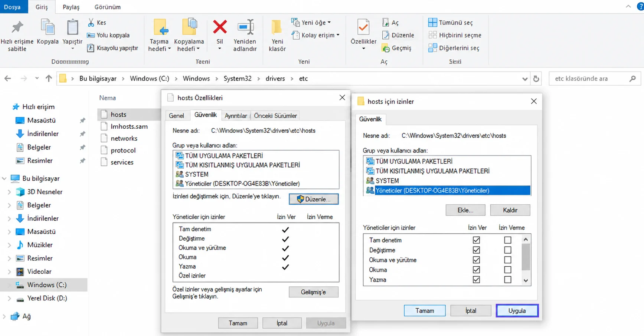Expand Yerel Disk (D:) node
Viewport: 644px width, 336px height.
click(9, 299)
